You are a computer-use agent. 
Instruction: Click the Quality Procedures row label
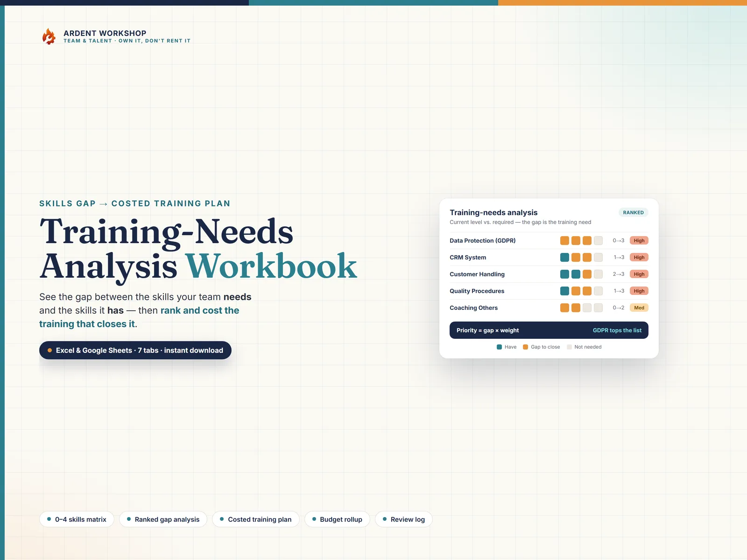477,291
